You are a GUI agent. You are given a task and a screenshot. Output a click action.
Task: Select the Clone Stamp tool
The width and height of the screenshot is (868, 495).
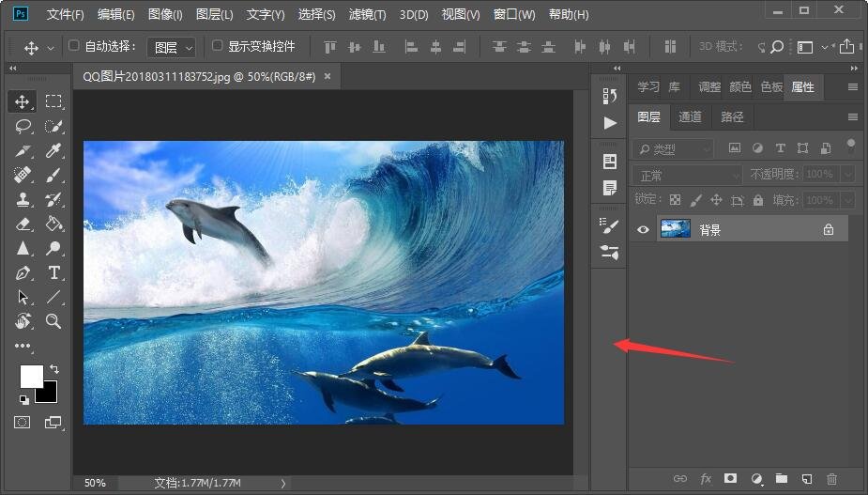pos(23,199)
